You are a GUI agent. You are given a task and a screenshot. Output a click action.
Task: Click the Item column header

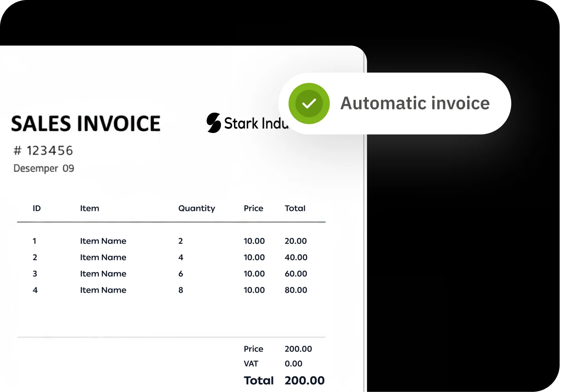[90, 208]
